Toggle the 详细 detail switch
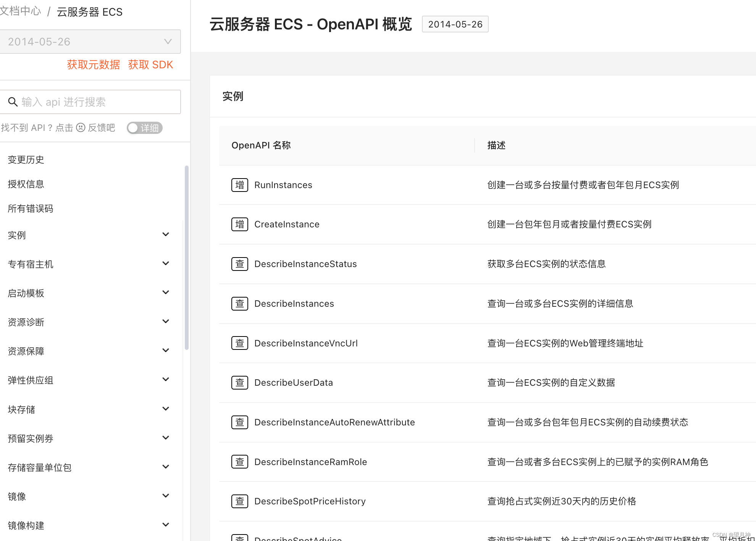The image size is (756, 541). click(x=145, y=128)
